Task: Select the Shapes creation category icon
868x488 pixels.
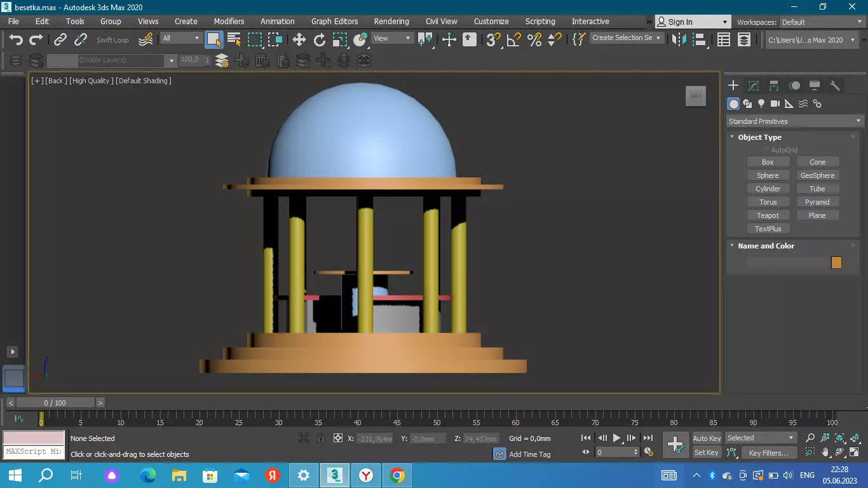Action: 747,104
